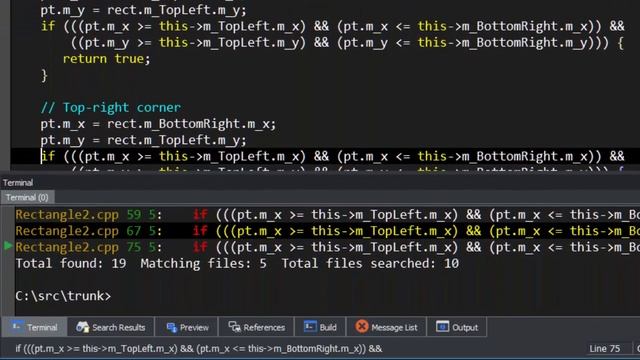This screenshot has height=360, width=640.
Task: Open the Output tab
Action: (457, 327)
